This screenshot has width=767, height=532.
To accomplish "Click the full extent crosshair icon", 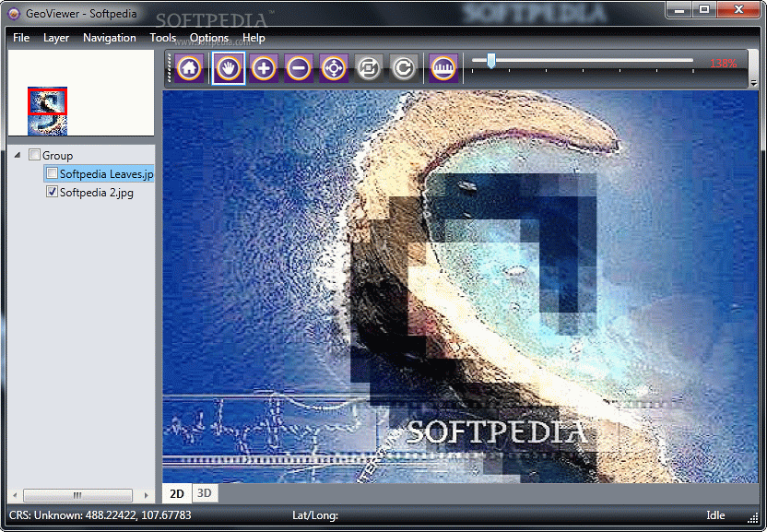I will (334, 68).
